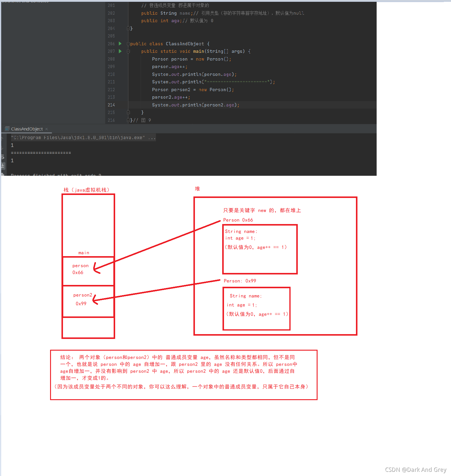This screenshot has height=476, width=451.
Task: Click the equals-sign separator in console output
Action: click(41, 153)
